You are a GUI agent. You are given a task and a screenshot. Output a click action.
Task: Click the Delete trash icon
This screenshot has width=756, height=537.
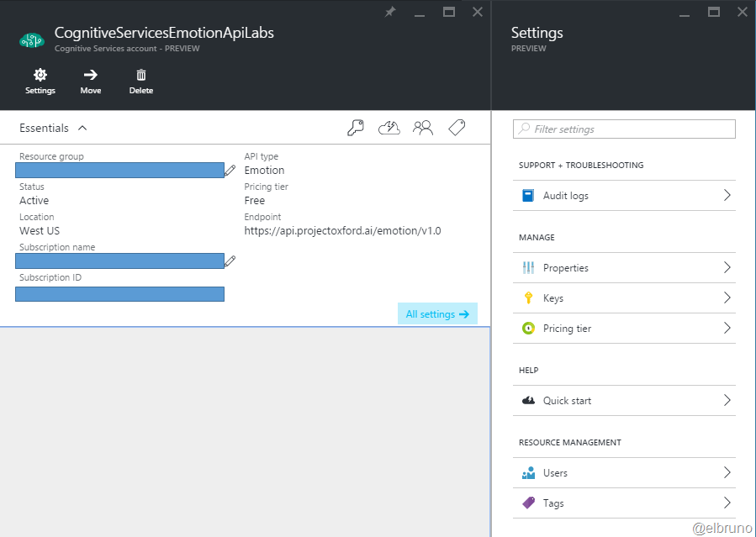141,76
